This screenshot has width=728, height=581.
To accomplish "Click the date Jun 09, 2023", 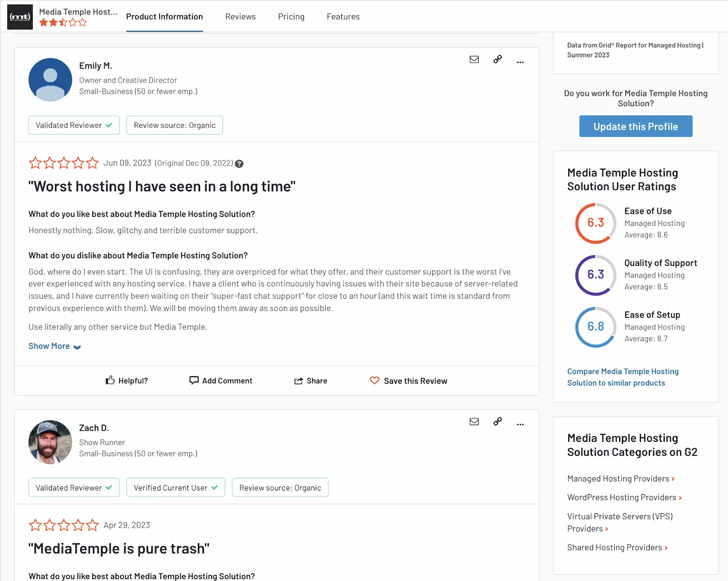I will [127, 163].
